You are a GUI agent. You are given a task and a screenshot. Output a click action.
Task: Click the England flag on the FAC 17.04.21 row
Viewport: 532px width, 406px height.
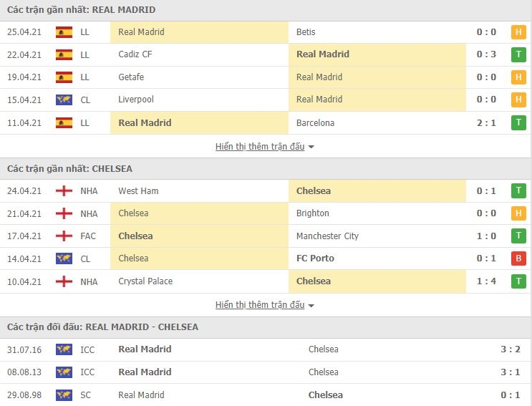(x=64, y=236)
